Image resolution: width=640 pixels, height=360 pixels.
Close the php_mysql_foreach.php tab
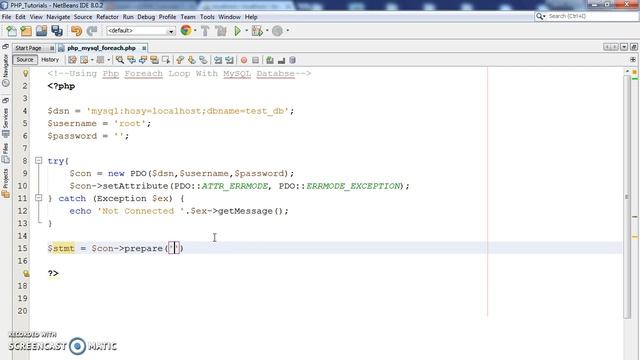pyautogui.click(x=144, y=48)
